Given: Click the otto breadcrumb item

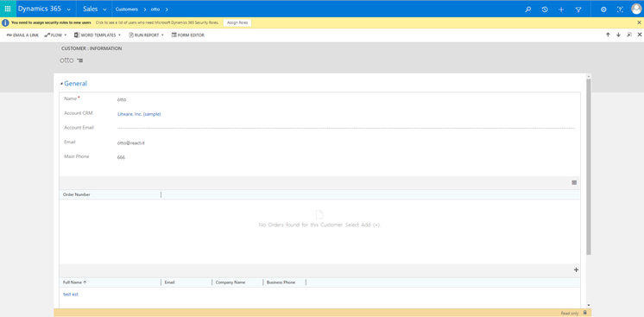Looking at the screenshot, I should point(155,9).
